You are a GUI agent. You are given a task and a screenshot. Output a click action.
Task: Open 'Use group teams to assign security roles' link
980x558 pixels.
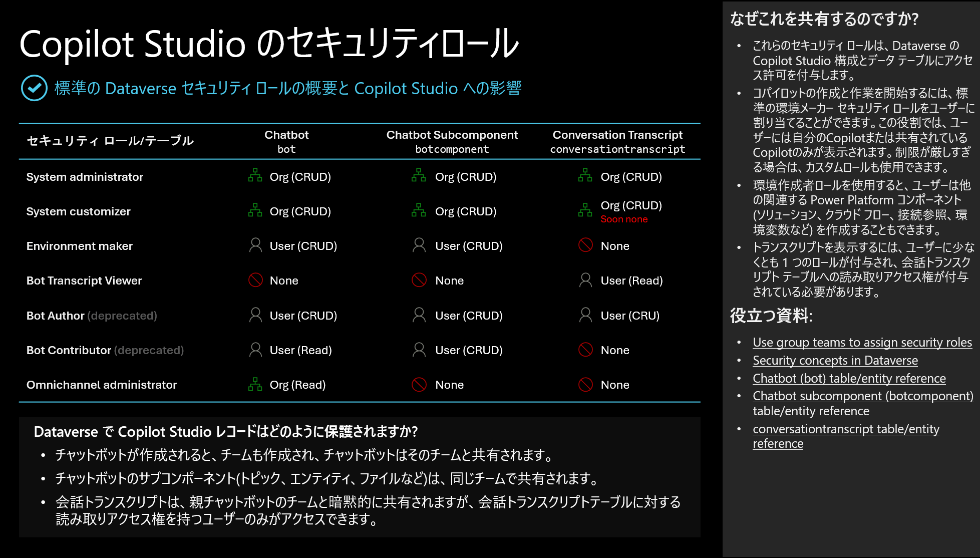click(862, 343)
